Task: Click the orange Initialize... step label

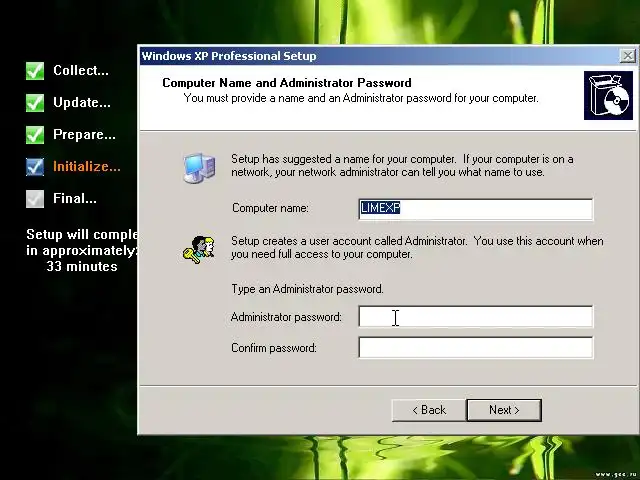Action: pyautogui.click(x=87, y=167)
